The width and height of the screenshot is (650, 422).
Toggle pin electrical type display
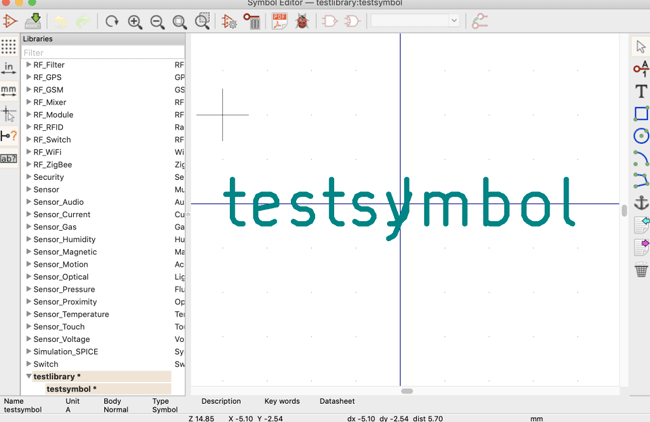pyautogui.click(x=9, y=136)
